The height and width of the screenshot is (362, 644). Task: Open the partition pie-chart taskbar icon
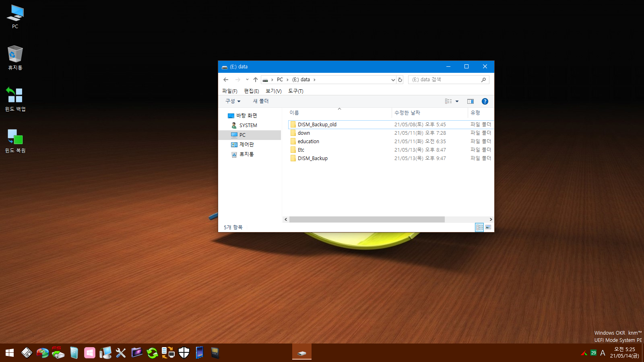[42, 353]
